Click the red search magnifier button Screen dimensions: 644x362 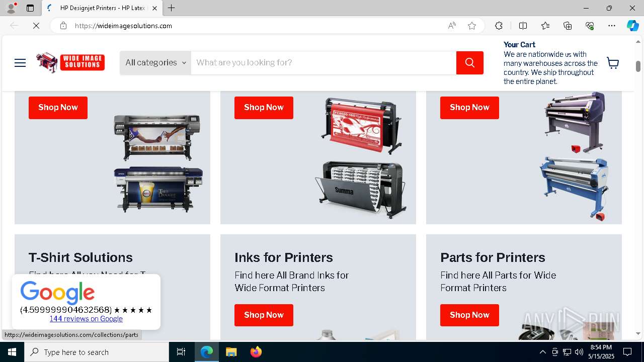[470, 63]
